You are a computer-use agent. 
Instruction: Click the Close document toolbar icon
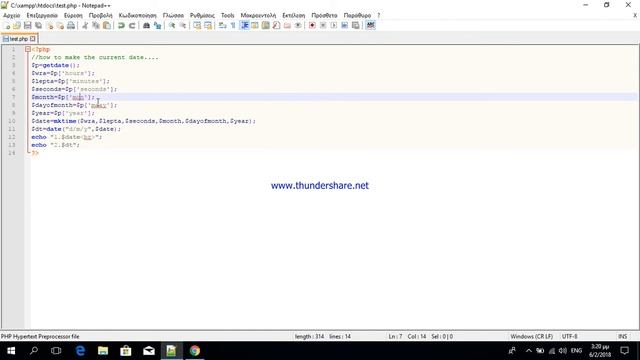(x=49, y=25)
